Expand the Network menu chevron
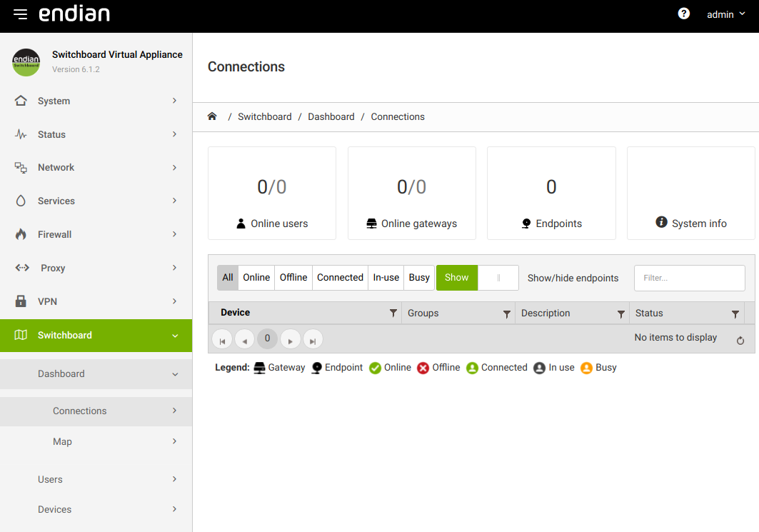Image resolution: width=759 pixels, height=532 pixels. (x=175, y=168)
